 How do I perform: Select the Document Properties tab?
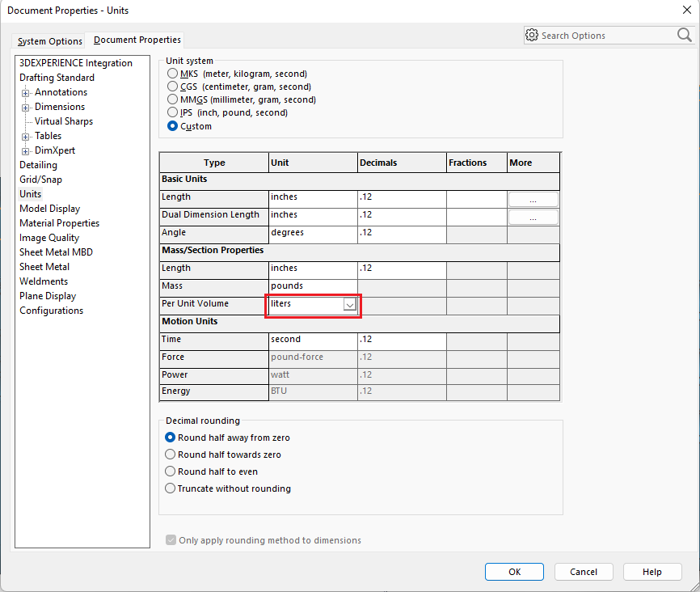coord(137,40)
